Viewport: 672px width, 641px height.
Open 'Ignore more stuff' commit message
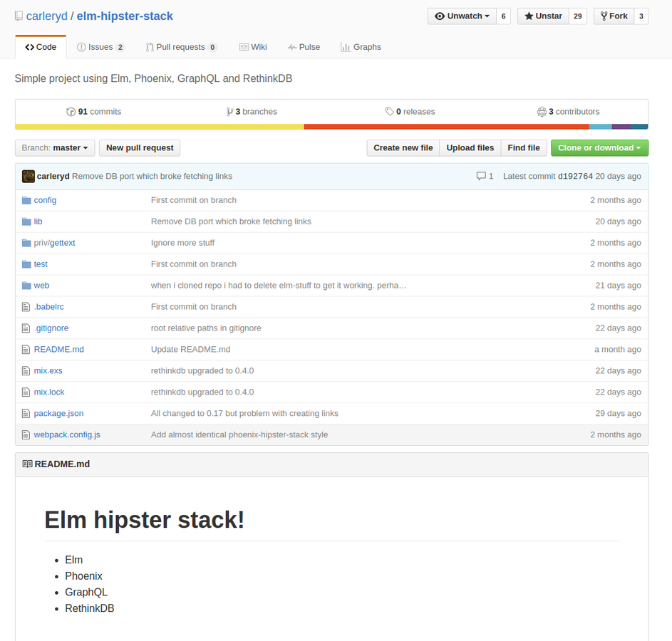[x=182, y=243]
